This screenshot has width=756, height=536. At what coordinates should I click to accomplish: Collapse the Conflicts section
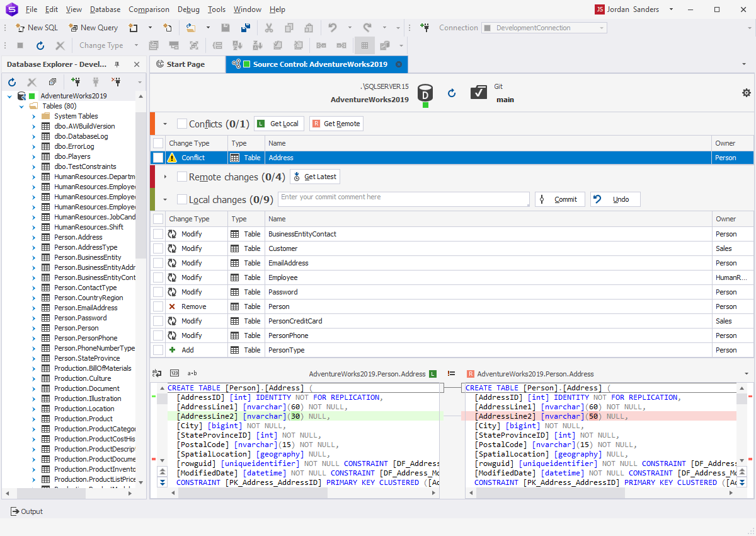pos(165,123)
